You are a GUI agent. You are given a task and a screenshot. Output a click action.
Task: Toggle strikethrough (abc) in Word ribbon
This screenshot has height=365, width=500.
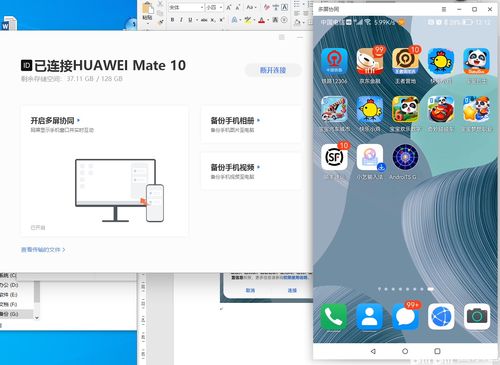point(204,20)
